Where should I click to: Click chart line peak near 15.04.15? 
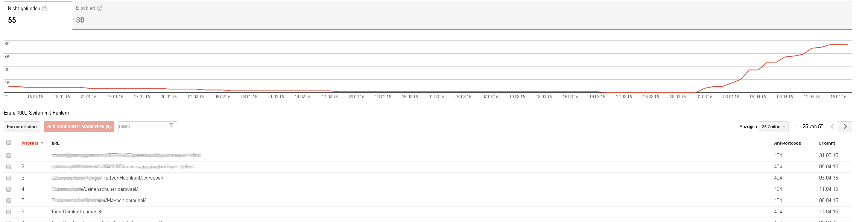pyautogui.click(x=838, y=45)
